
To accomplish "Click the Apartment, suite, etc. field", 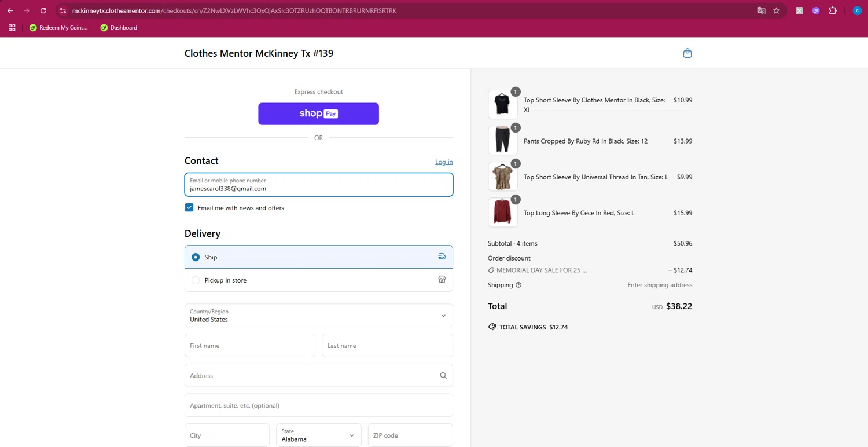I will coord(318,405).
